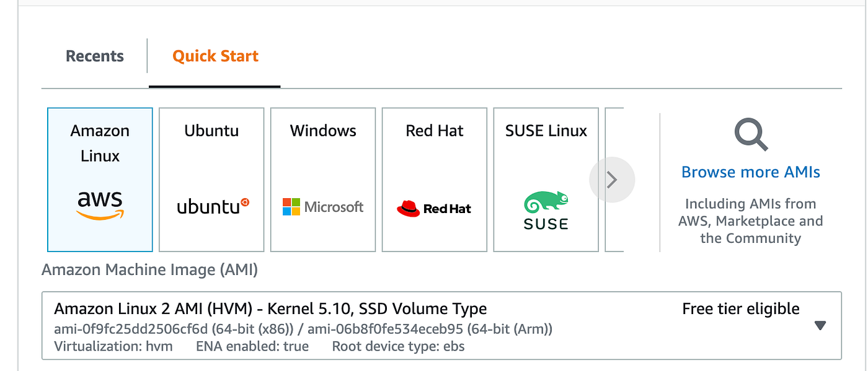Choose the Ubuntu card title
Viewport: 868px width, 371px height.
click(211, 131)
